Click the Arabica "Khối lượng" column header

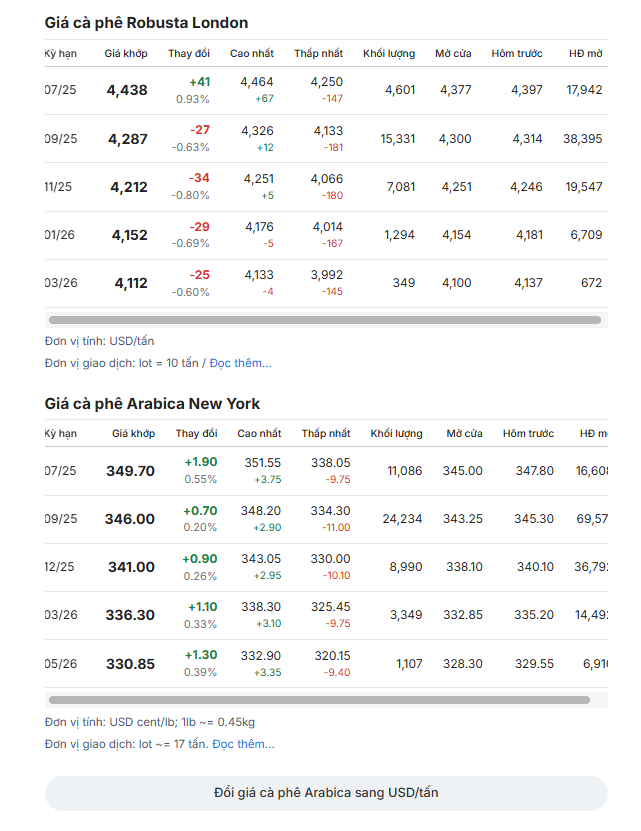(x=397, y=434)
